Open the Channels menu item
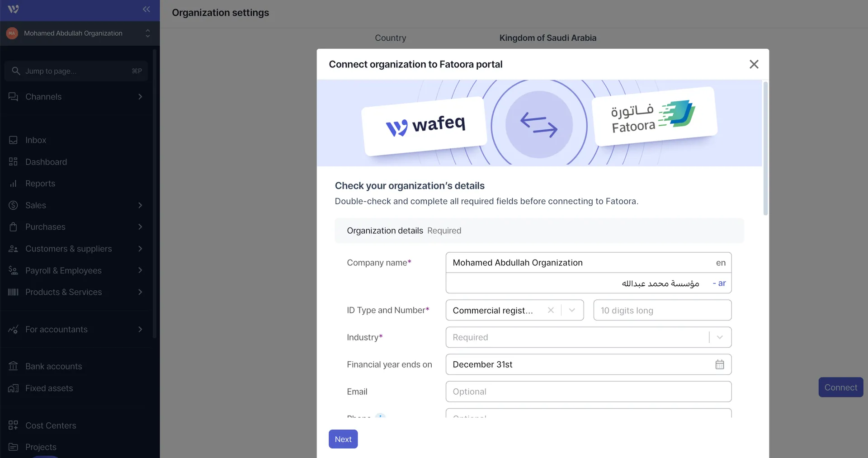 tap(43, 96)
